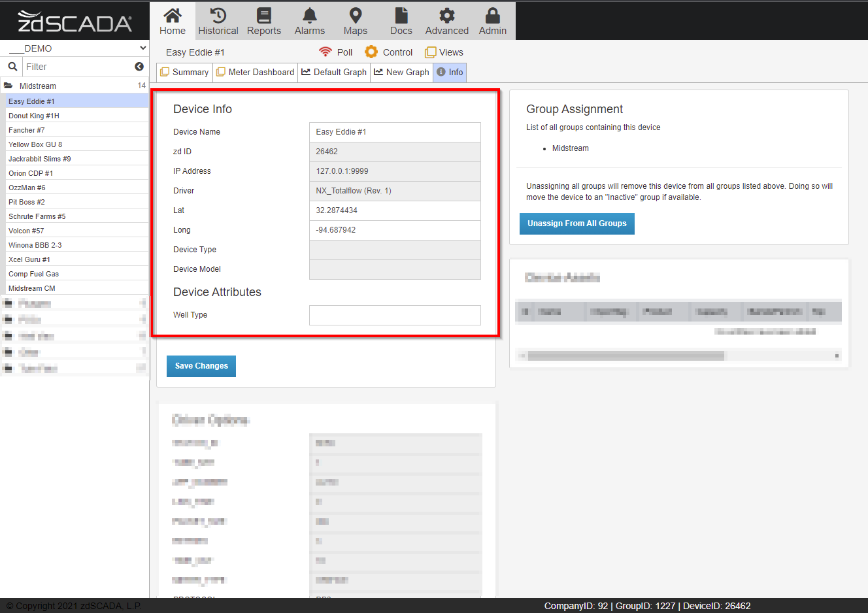Screen dimensions: 868x613
Task: Open the Control options
Action: pyautogui.click(x=388, y=52)
